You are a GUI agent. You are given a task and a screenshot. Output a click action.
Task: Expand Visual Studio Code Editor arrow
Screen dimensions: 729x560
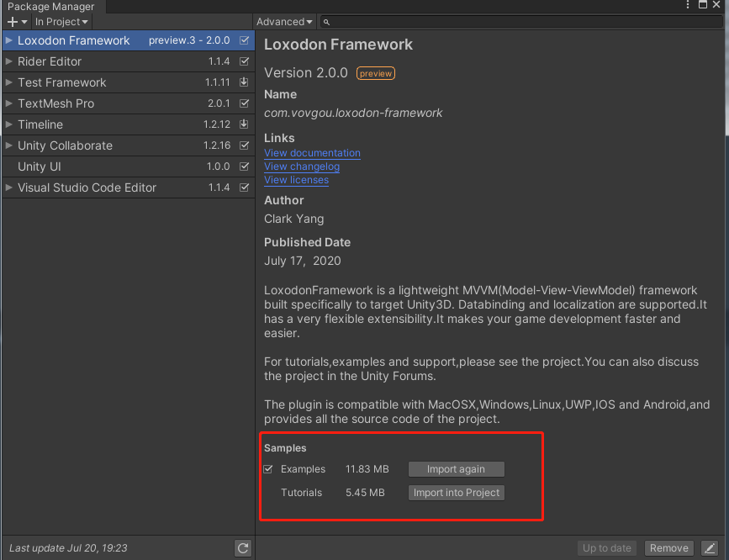tap(8, 188)
